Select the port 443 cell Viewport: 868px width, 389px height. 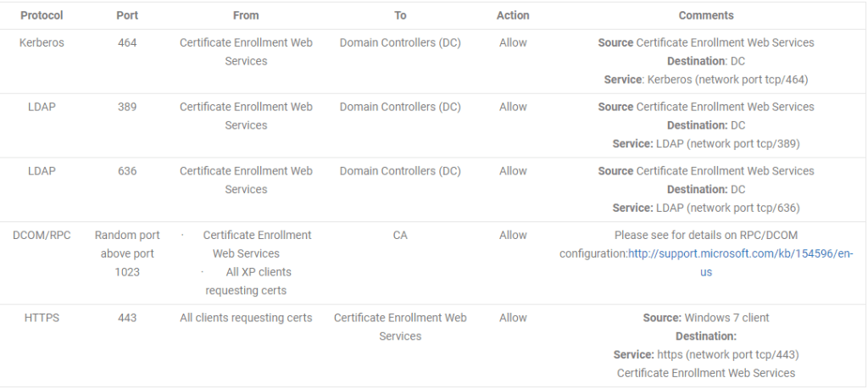pyautogui.click(x=127, y=318)
